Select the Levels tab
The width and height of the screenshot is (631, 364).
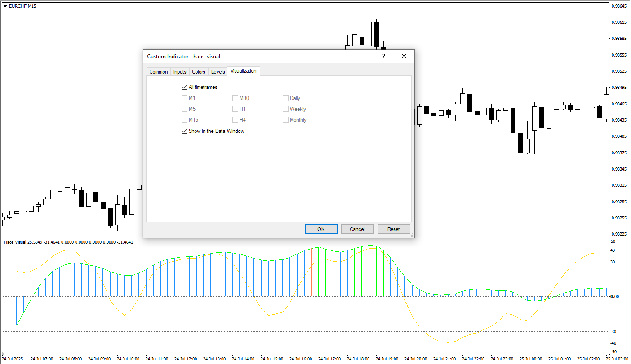(218, 72)
